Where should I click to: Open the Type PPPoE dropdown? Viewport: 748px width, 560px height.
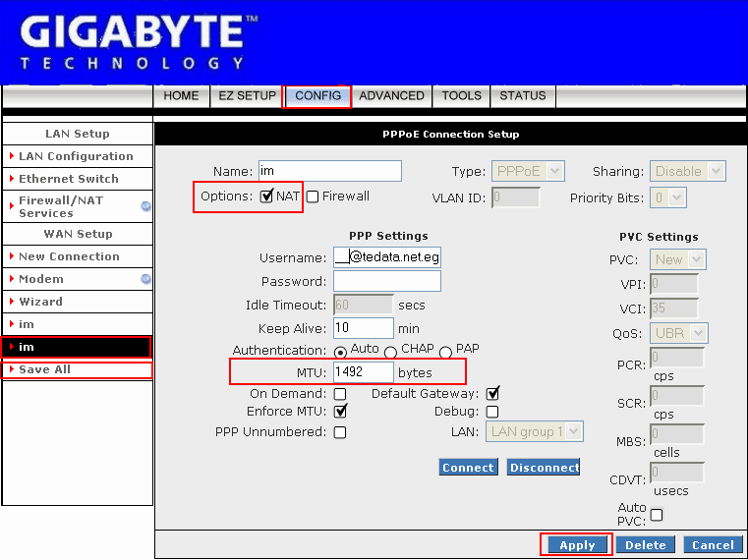pyautogui.click(x=528, y=171)
